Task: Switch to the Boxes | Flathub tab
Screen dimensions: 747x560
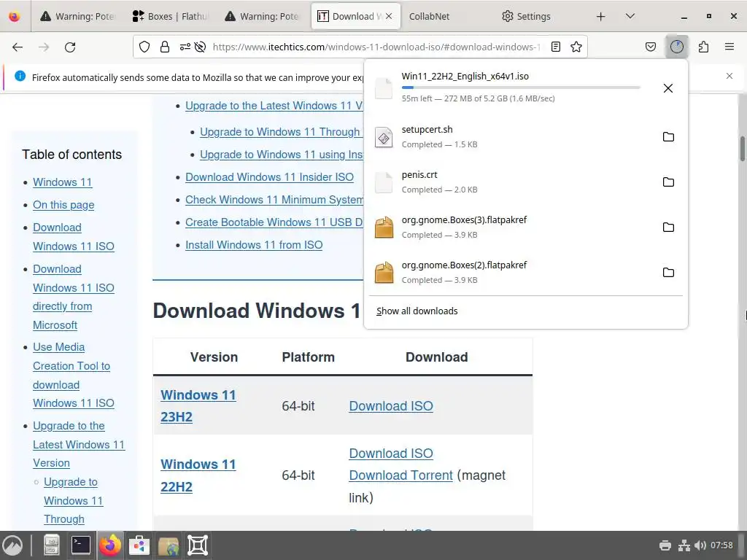Action: click(x=170, y=16)
